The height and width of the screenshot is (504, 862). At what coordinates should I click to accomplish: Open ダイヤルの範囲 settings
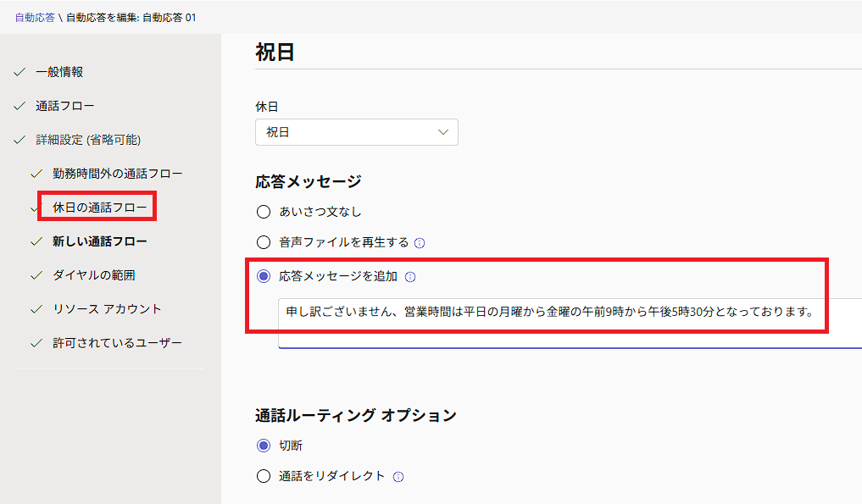pyautogui.click(x=93, y=275)
